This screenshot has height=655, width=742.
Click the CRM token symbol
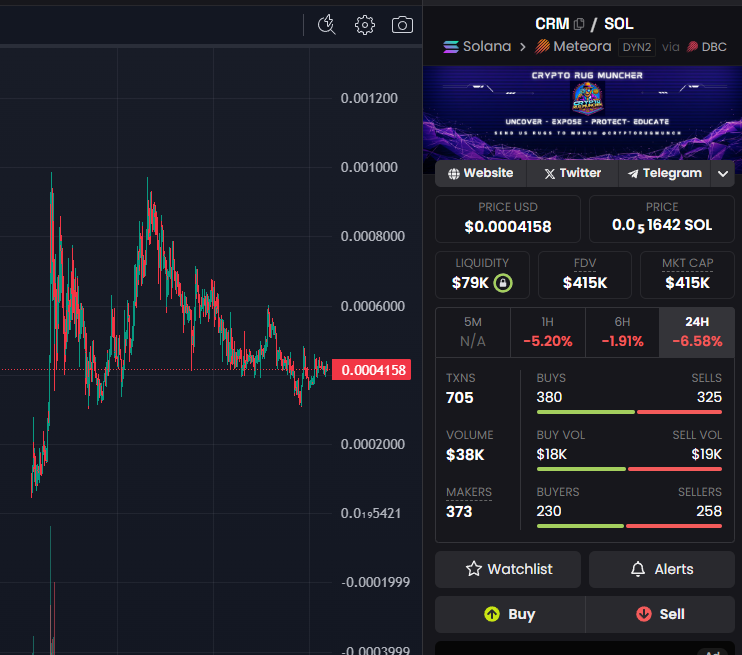(552, 24)
